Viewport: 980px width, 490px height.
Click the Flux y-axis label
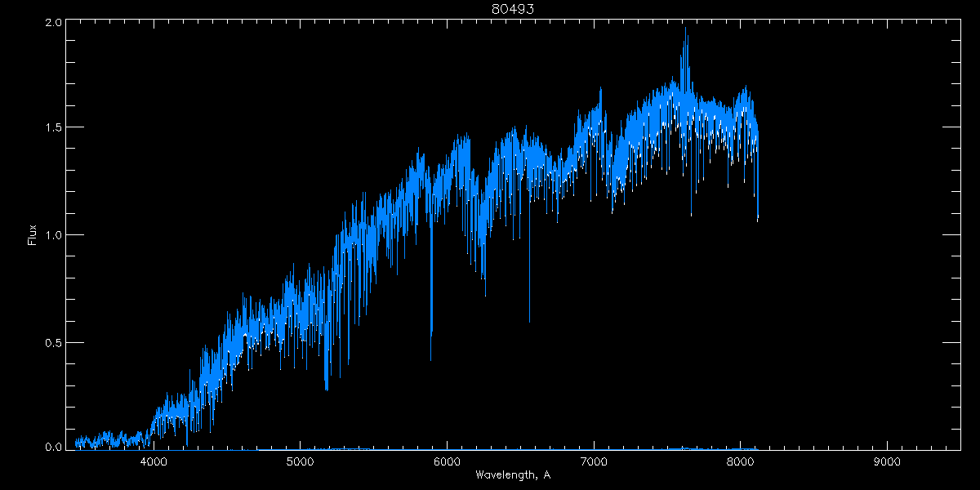[33, 234]
